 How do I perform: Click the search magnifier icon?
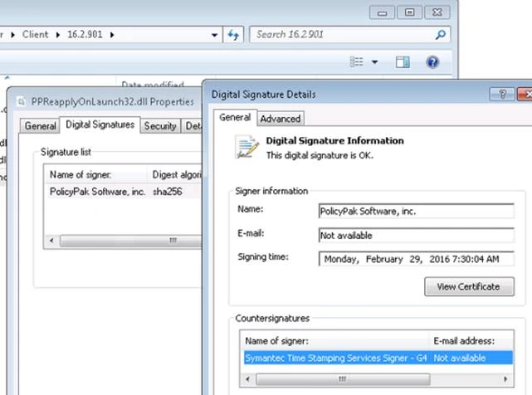(440, 35)
